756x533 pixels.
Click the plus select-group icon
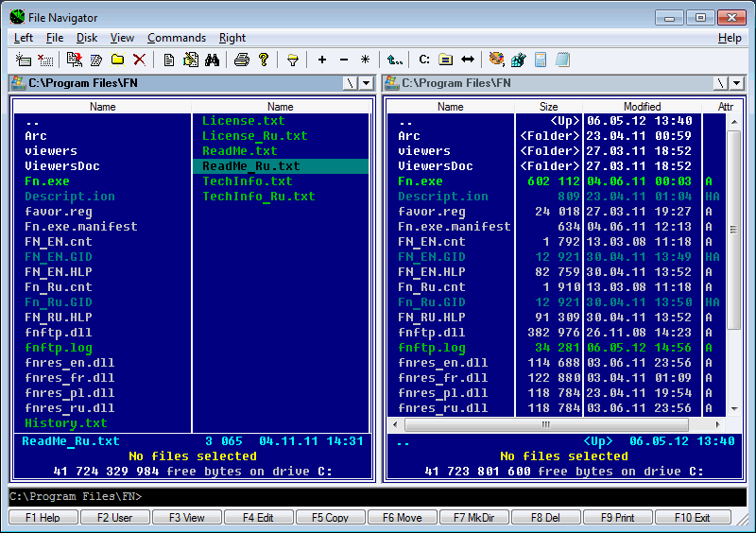pyautogui.click(x=322, y=60)
